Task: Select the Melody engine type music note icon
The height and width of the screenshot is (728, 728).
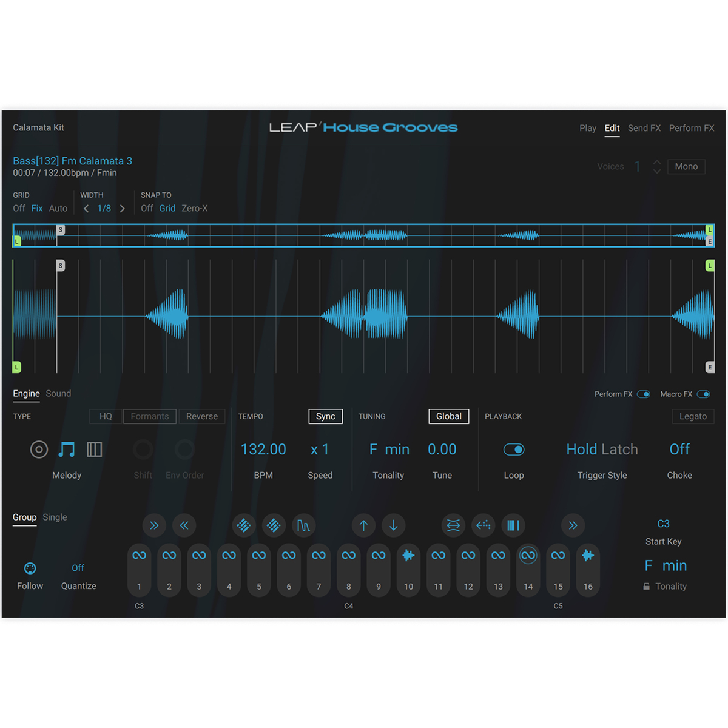Action: [67, 450]
